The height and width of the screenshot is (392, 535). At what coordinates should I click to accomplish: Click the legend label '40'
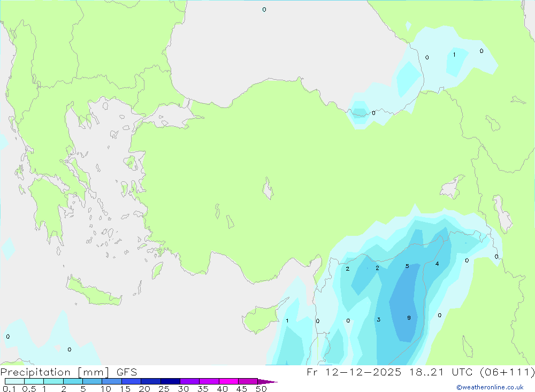(222, 389)
